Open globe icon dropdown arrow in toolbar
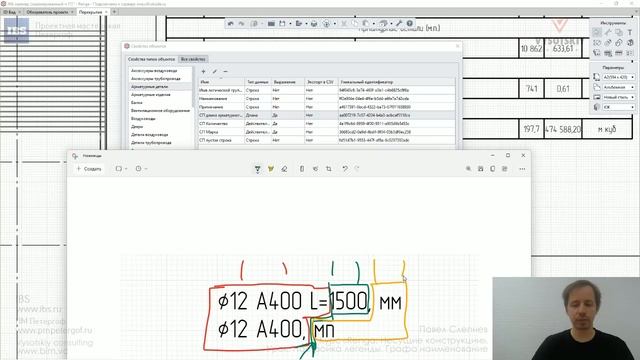Image resolution: width=640 pixels, height=360 pixels. click(335, 24)
